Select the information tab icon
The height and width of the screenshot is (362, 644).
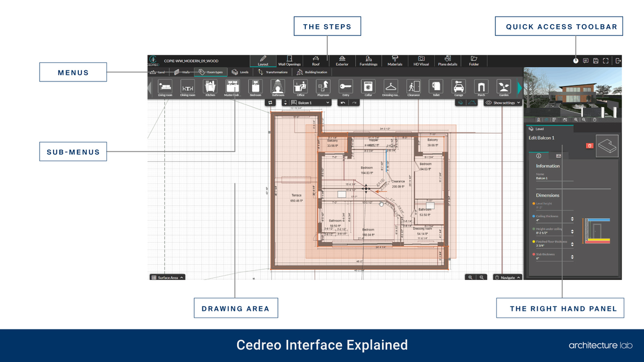click(x=538, y=155)
